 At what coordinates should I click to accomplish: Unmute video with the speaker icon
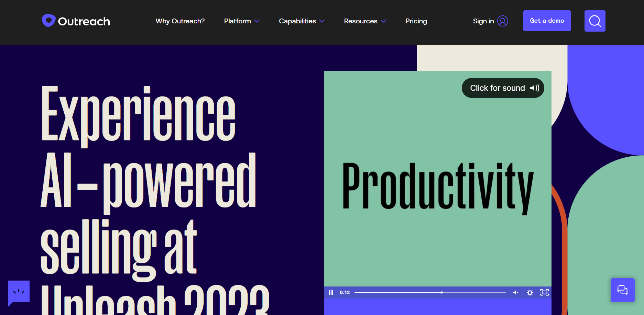click(516, 292)
